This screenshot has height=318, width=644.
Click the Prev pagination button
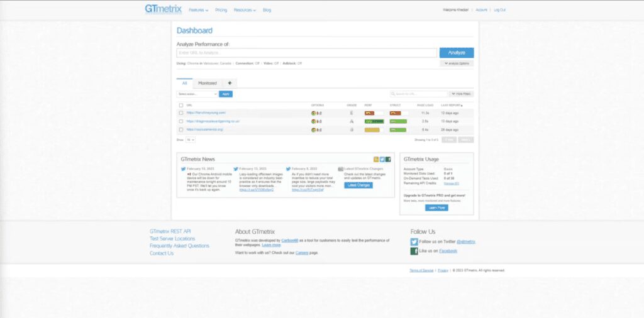coord(448,140)
